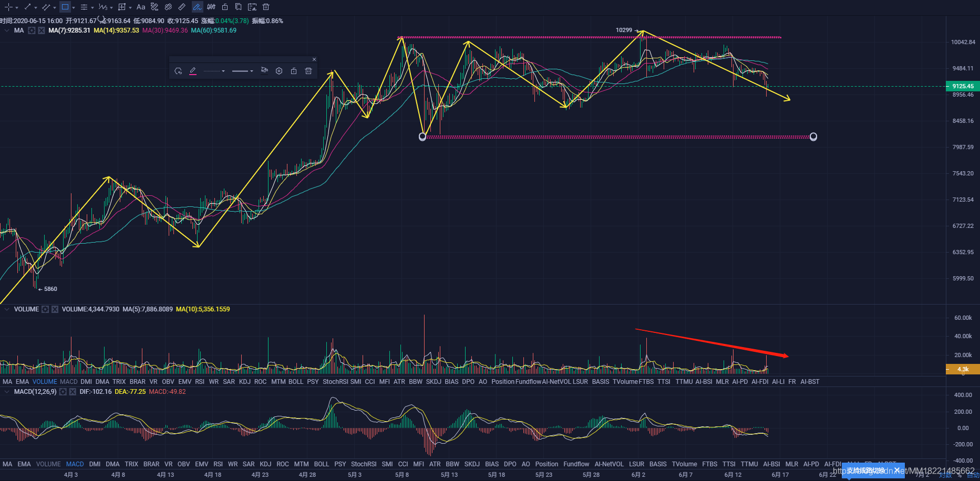Collapse the MACD indicator panel
The height and width of the screenshot is (481, 980).
point(7,392)
